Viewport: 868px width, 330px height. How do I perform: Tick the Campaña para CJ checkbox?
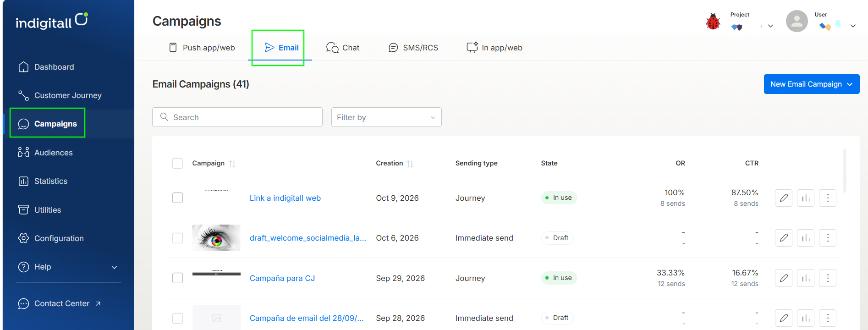point(177,278)
